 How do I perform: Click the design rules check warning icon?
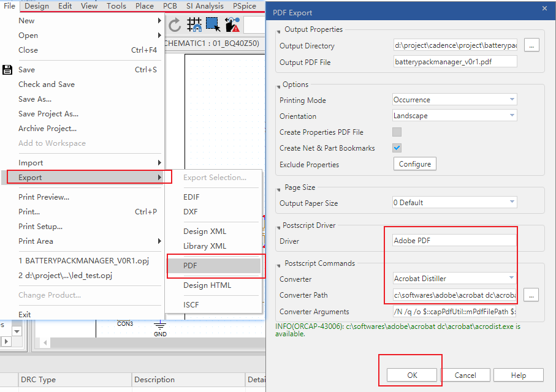(232, 25)
